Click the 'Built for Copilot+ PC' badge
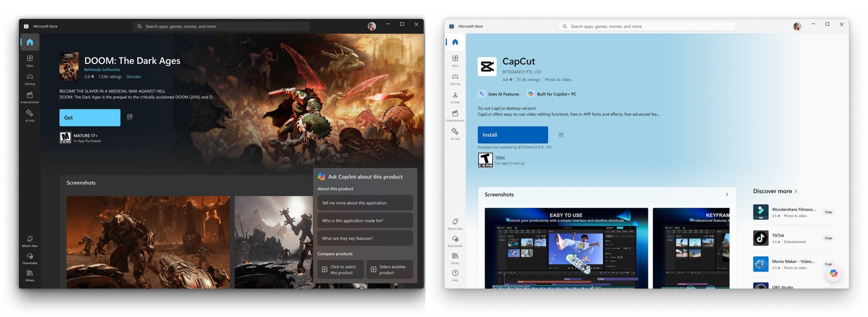This screenshot has height=317, width=868. click(552, 94)
